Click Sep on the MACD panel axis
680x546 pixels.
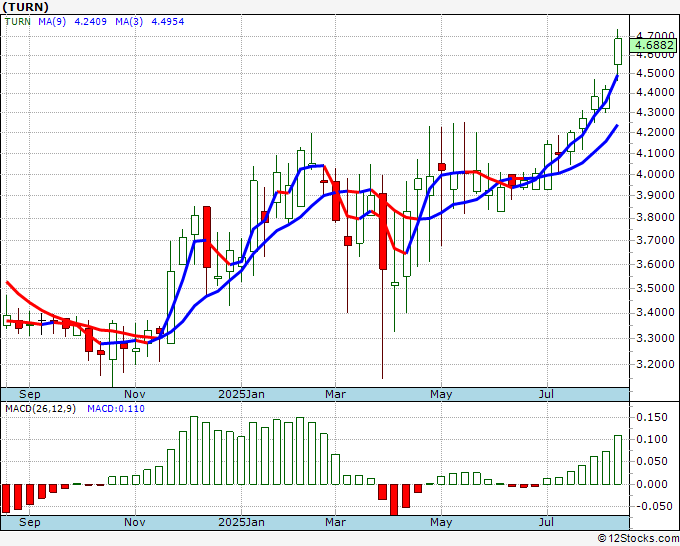click(29, 522)
